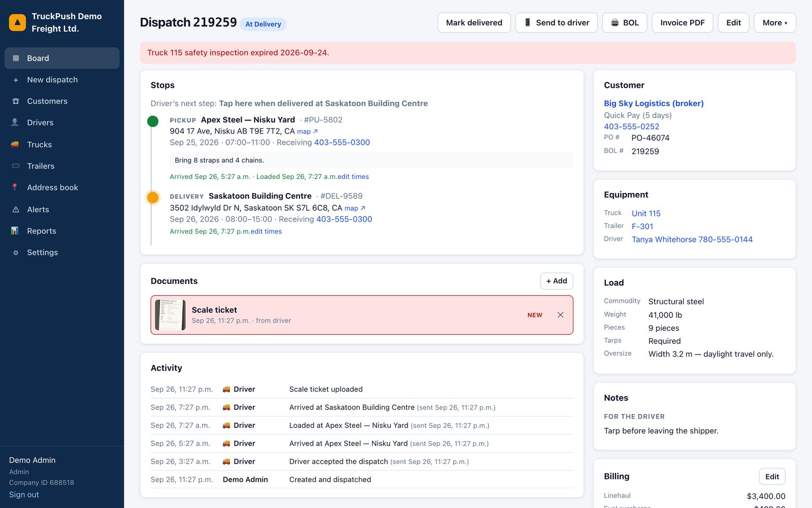Generate the Invoice PDF
Viewport: 812px width, 508px height.
point(682,23)
